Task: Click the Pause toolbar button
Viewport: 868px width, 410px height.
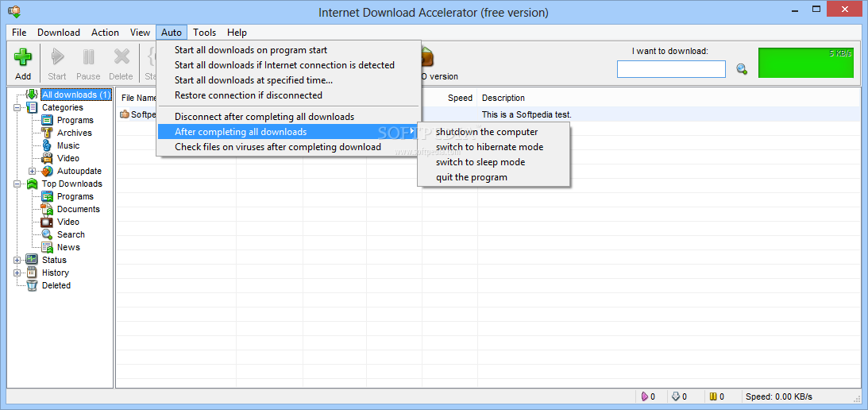Action: tap(89, 63)
